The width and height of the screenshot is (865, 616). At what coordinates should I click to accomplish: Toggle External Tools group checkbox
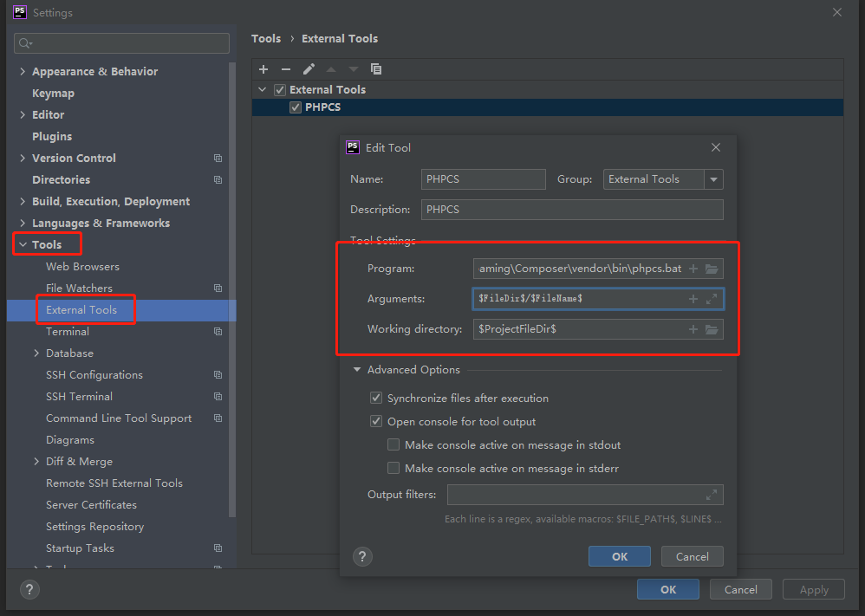tap(280, 90)
